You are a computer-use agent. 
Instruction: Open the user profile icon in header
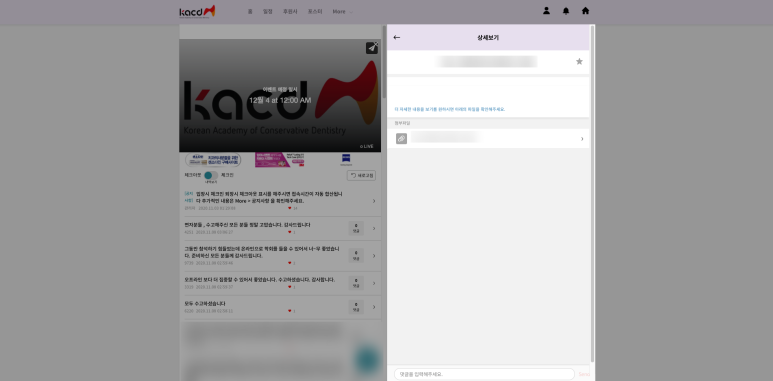coord(546,10)
